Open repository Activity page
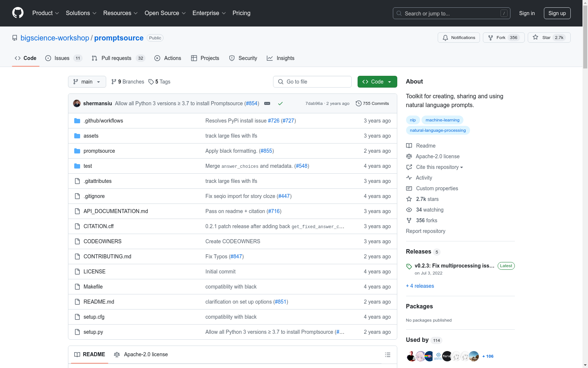The width and height of the screenshot is (588, 368). [419, 178]
